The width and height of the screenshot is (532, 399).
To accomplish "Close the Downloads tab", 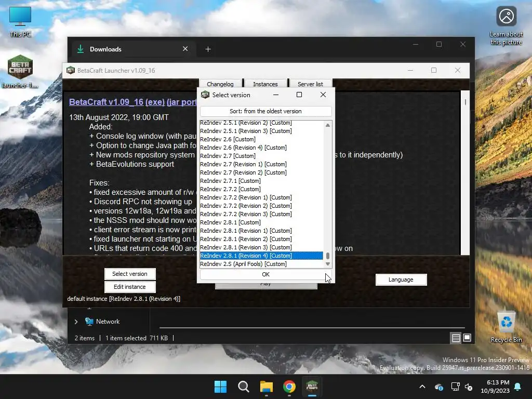I will tap(185, 49).
